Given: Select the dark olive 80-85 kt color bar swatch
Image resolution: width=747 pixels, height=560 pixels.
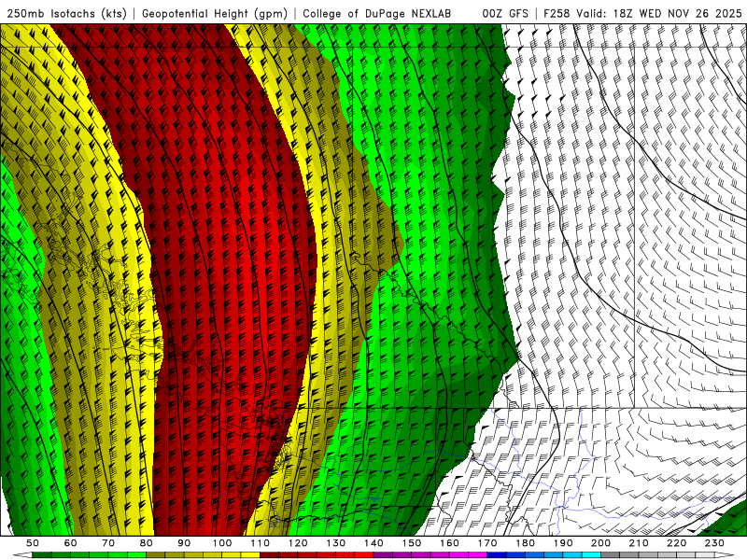Looking at the screenshot, I should 155,555.
